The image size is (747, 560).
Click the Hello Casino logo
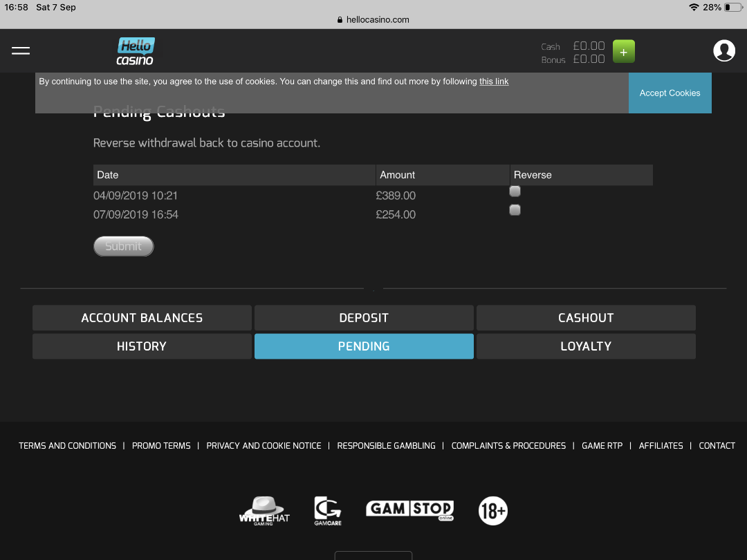click(136, 51)
